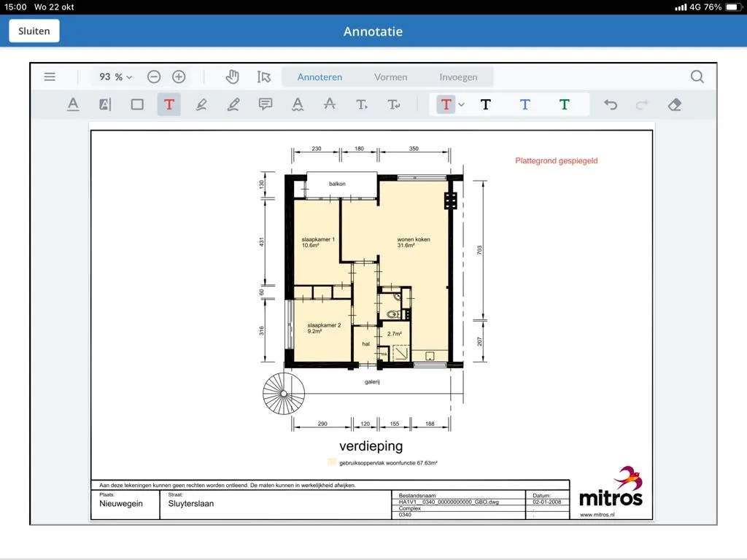The image size is (747, 560).
Task: Select the Pan hand tool
Action: pyautogui.click(x=232, y=77)
